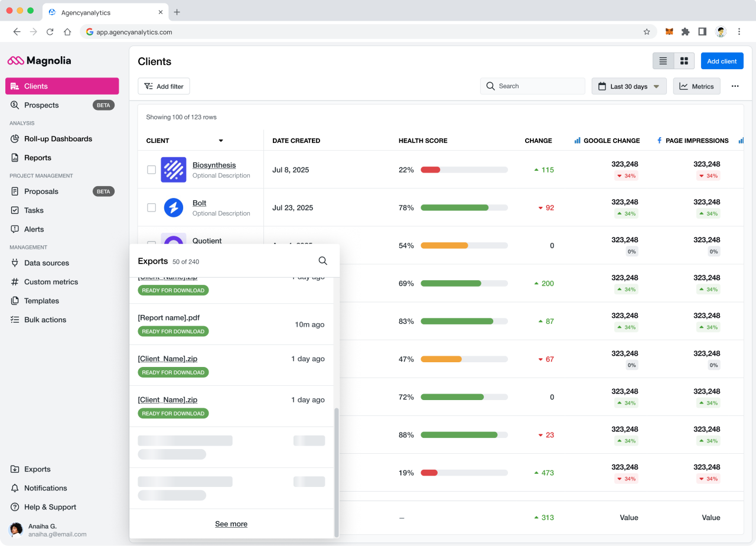This screenshot has height=546, width=756.
Task: Bookmark page with the star icon
Action: (x=647, y=32)
